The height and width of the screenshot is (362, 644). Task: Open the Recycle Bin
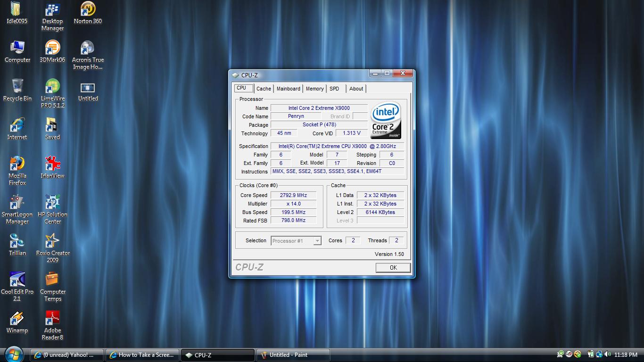coord(17,90)
